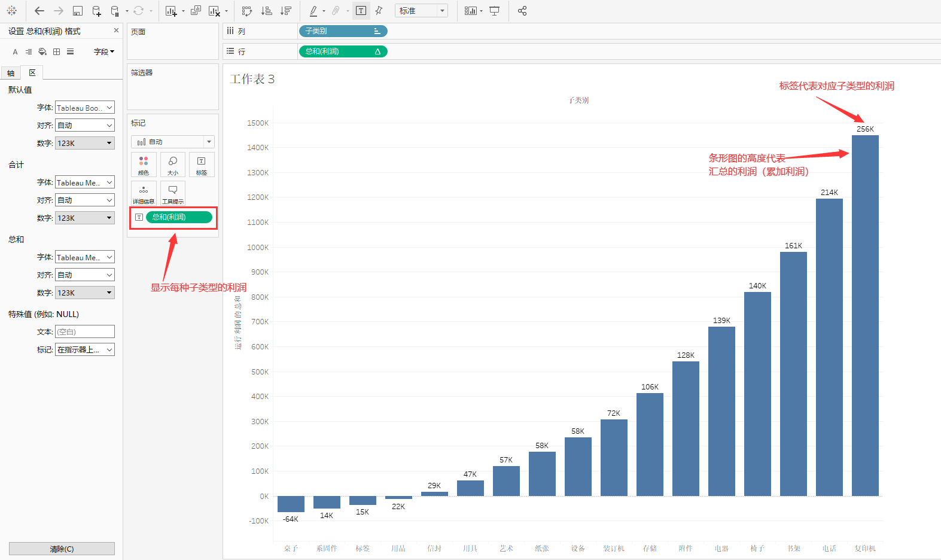Open 总和 字体 dropdown
The image size is (941, 560).
[x=85, y=257]
